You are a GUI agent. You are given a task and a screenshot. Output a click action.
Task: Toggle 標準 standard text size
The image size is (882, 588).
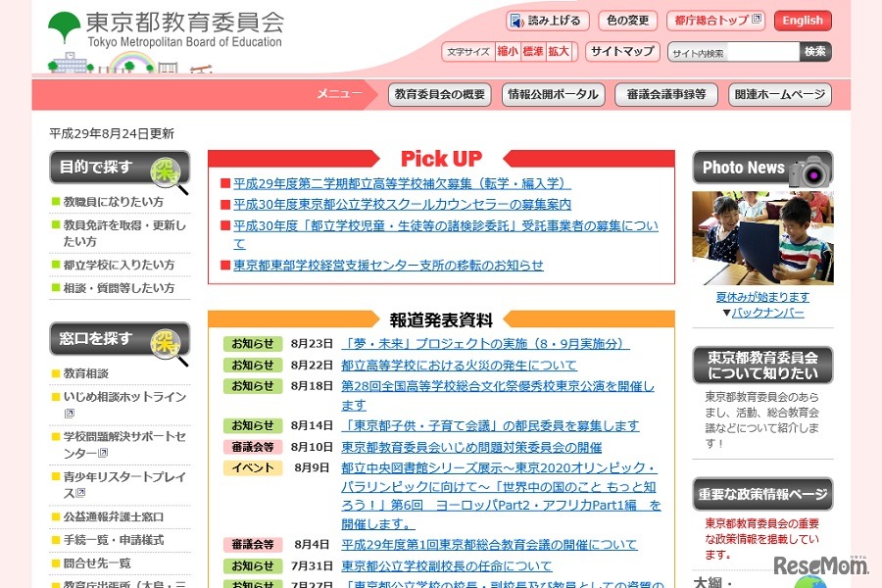533,50
